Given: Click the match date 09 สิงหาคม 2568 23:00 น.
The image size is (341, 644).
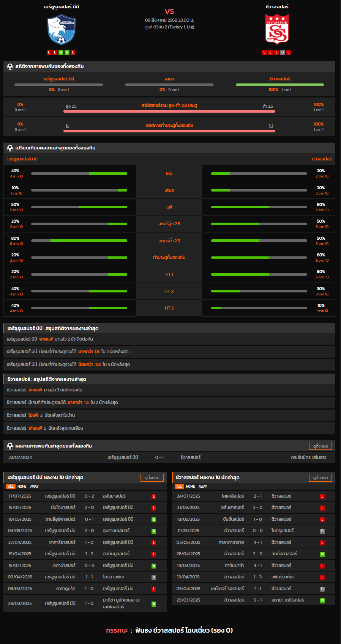Looking at the screenshot, I should pos(169,20).
